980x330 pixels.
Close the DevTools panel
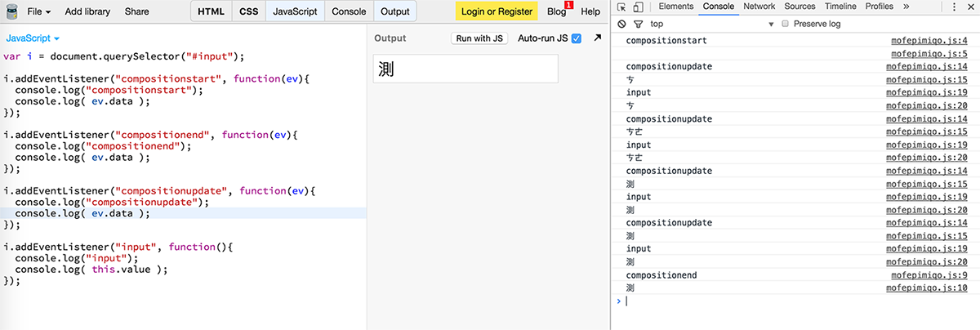tap(970, 7)
